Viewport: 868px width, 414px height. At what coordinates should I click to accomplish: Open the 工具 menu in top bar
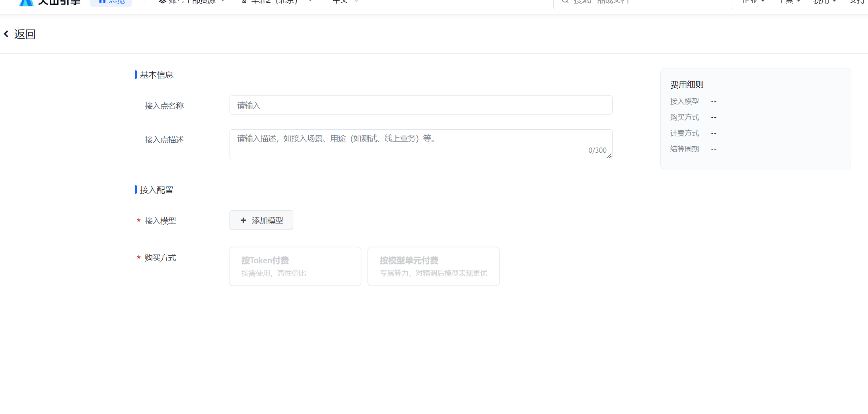coord(789,2)
